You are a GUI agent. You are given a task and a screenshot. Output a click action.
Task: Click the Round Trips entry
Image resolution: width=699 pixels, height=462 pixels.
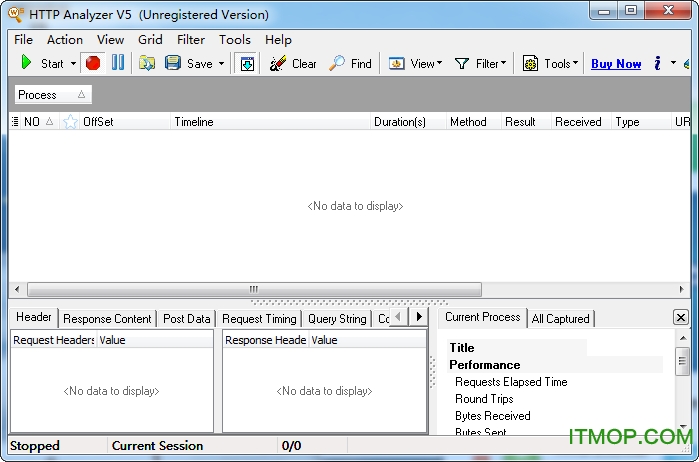pos(484,399)
